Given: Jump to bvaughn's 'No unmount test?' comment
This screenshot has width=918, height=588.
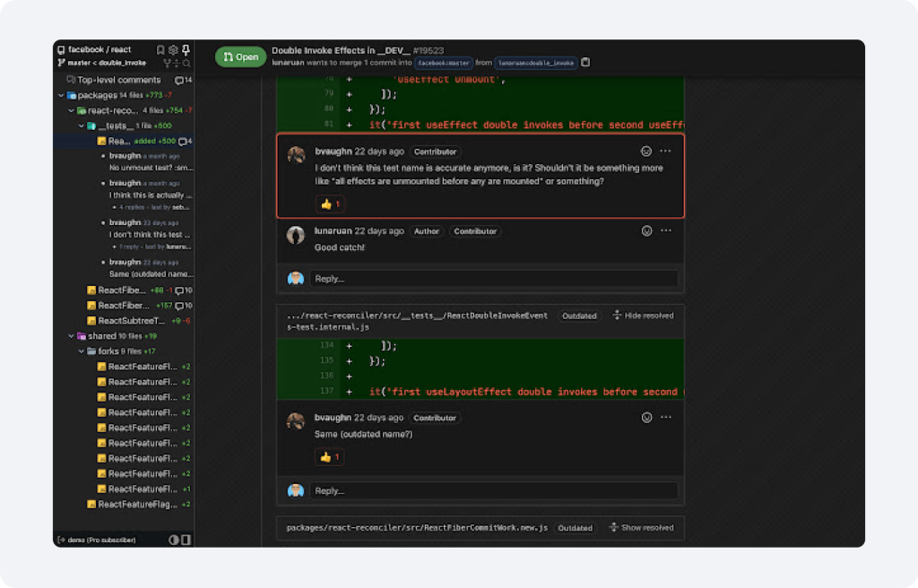Looking at the screenshot, I should click(151, 168).
